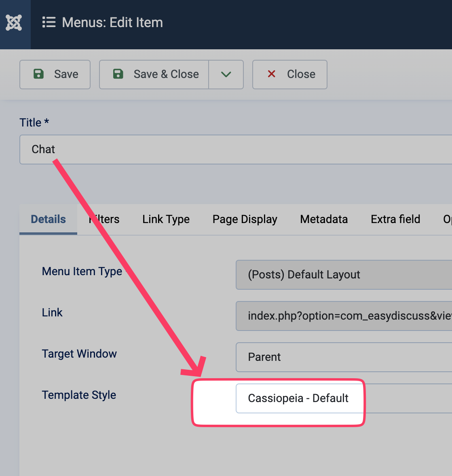Open the Link Type tab
452x476 pixels.
click(x=166, y=219)
